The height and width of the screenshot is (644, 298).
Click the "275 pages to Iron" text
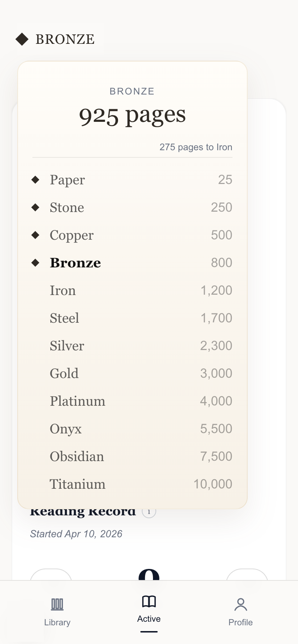tap(196, 147)
